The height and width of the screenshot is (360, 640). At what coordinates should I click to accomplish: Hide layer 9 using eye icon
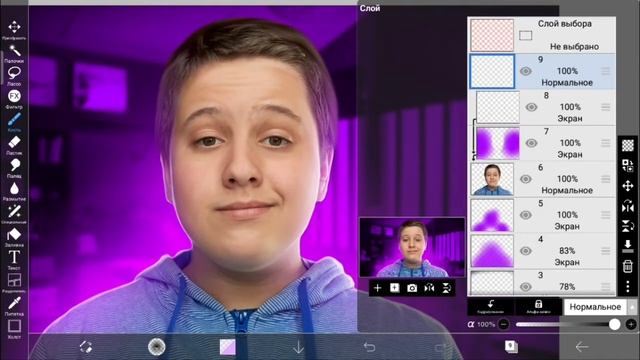[526, 71]
